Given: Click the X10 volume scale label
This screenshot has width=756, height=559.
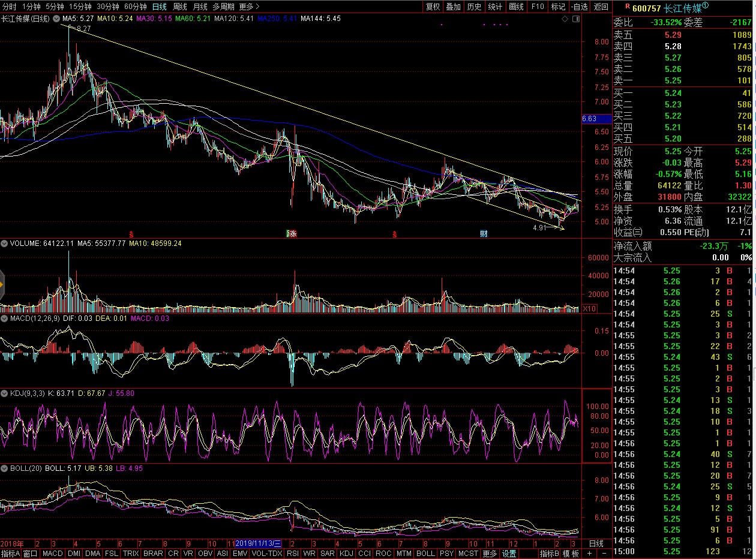Looking at the screenshot, I should coord(590,308).
